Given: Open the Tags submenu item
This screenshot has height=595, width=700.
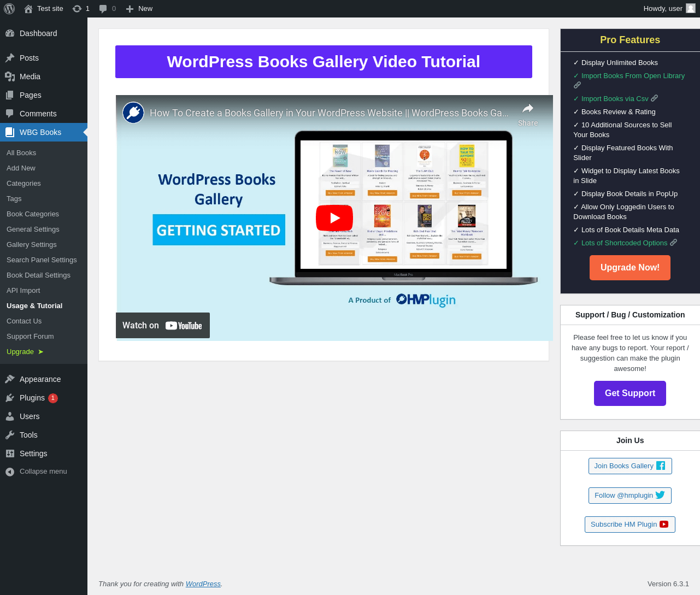Looking at the screenshot, I should coord(44,199).
